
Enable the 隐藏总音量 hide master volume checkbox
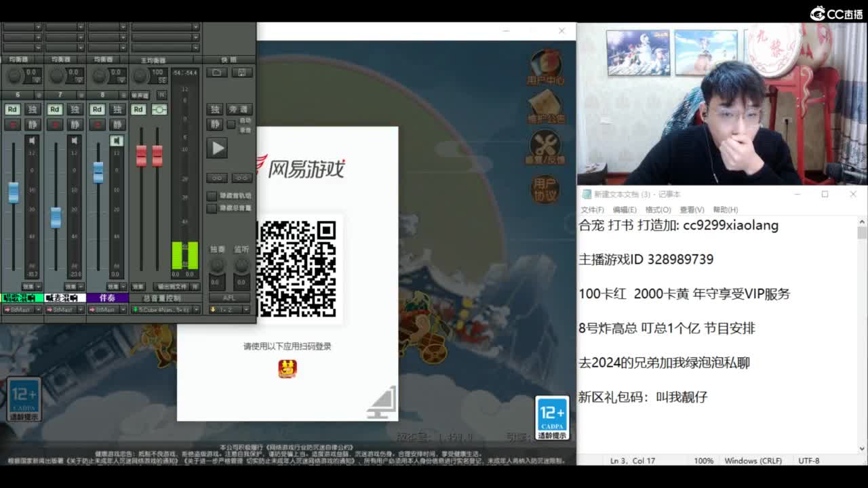tap(212, 208)
